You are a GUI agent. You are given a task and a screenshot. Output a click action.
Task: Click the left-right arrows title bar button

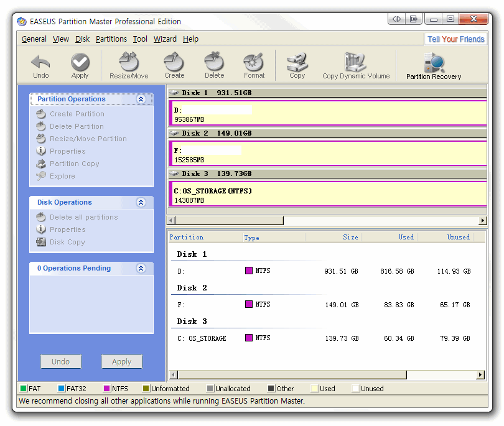396,19
